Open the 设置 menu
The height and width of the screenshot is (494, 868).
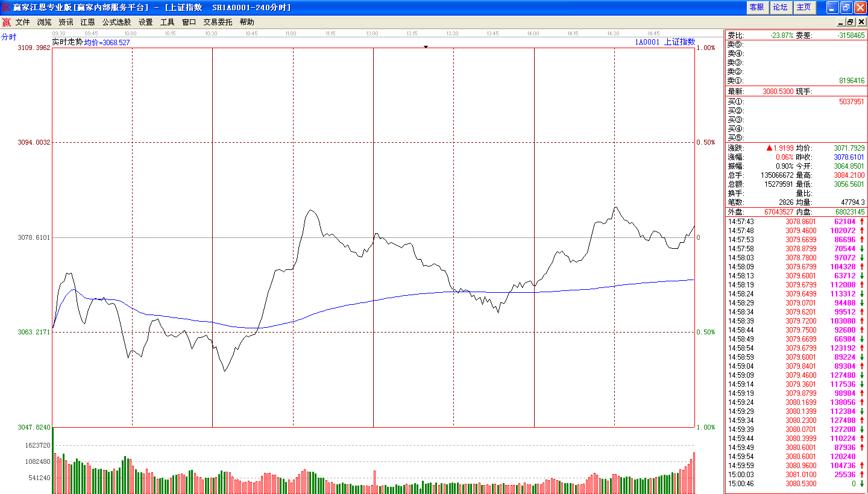click(x=146, y=22)
